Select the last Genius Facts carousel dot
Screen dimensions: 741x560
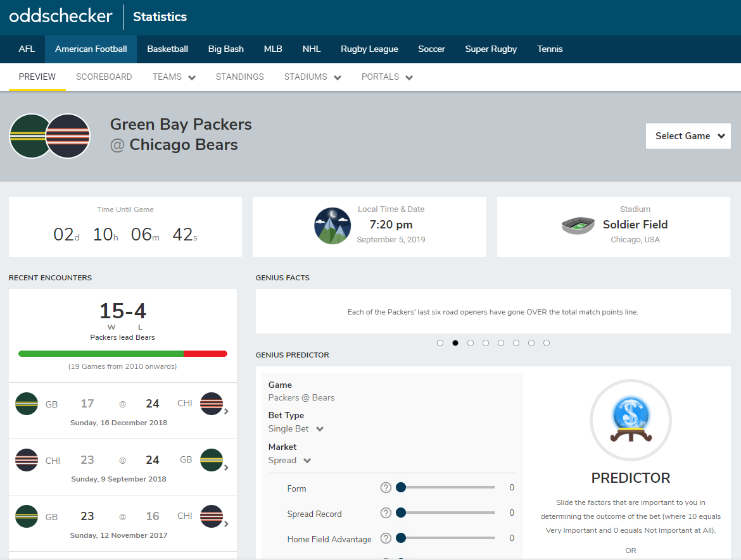(x=547, y=343)
